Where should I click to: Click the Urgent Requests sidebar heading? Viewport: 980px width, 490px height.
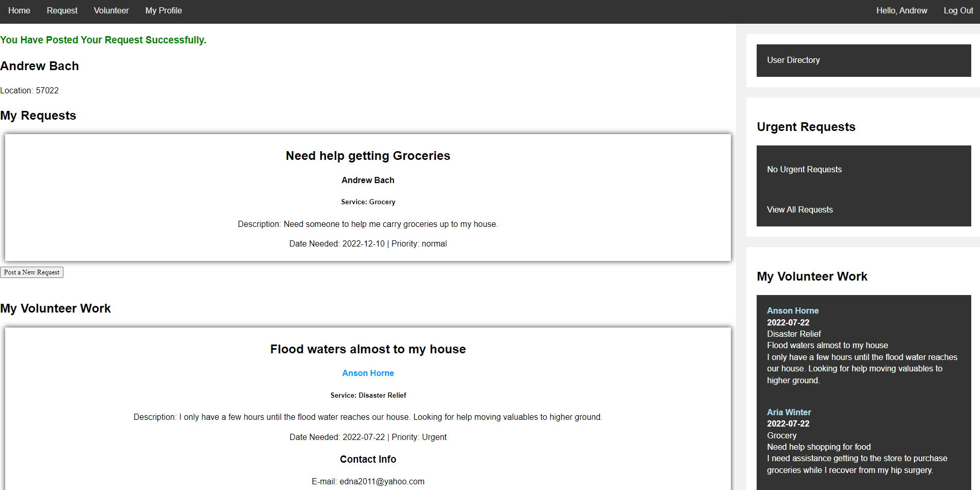point(806,127)
